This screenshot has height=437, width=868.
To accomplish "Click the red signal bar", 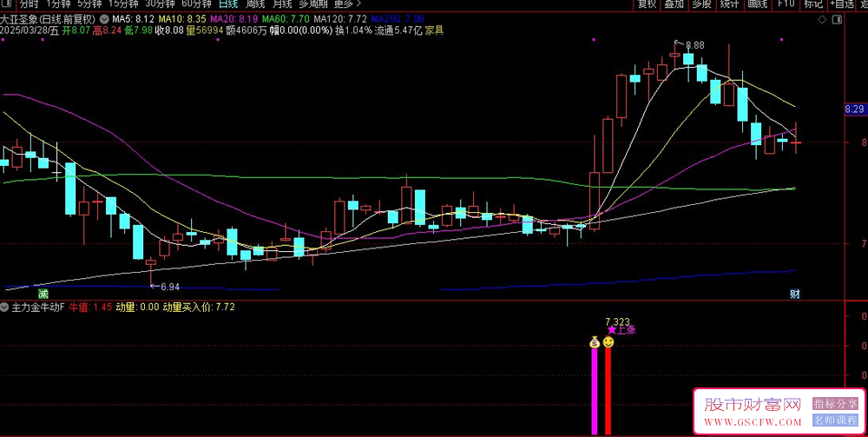I will click(608, 391).
